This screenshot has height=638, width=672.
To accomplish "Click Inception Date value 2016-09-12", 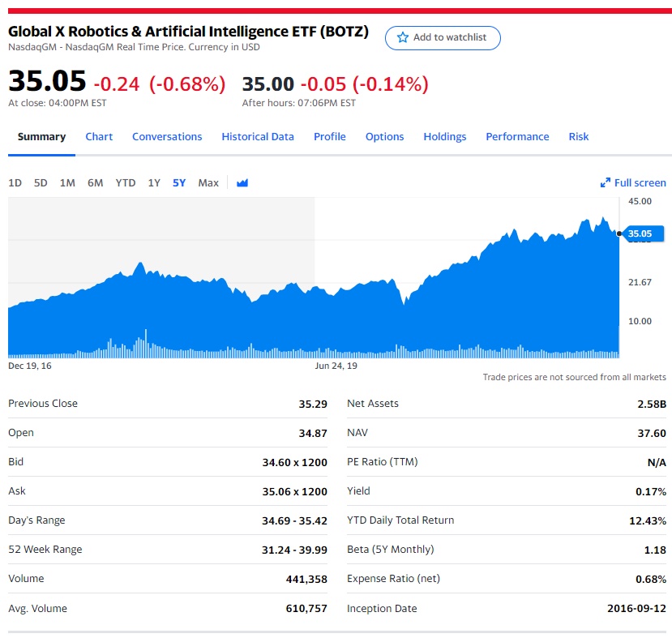I will (637, 609).
